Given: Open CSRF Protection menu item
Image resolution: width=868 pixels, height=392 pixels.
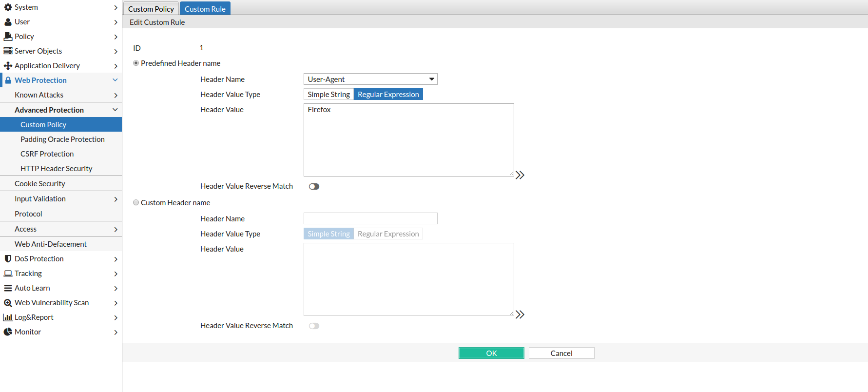Looking at the screenshot, I should click(x=47, y=154).
